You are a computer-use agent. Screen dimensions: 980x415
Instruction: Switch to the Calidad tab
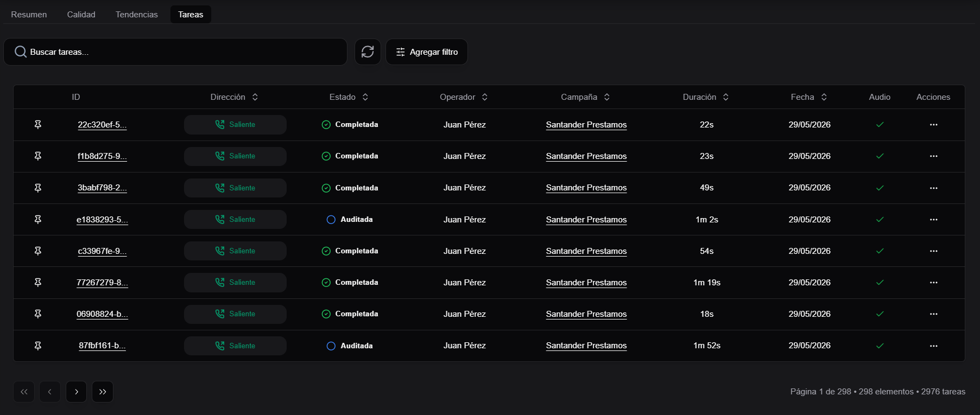click(x=81, y=15)
